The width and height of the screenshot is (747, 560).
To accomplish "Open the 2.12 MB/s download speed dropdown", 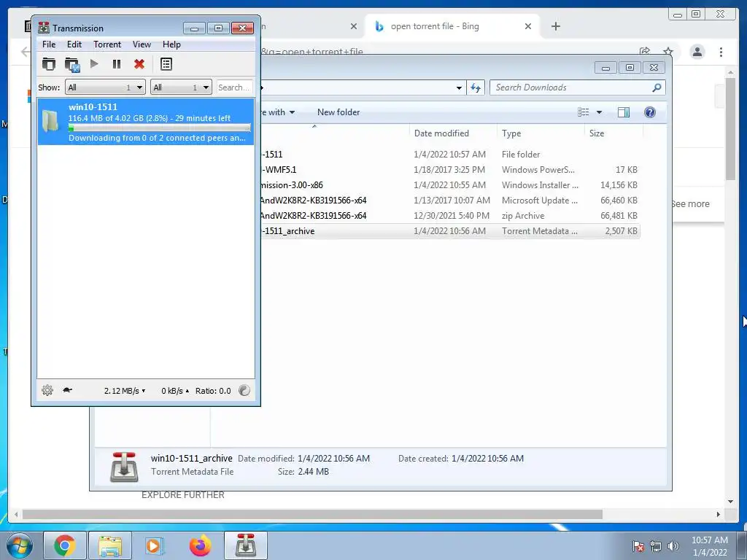I will [x=125, y=391].
